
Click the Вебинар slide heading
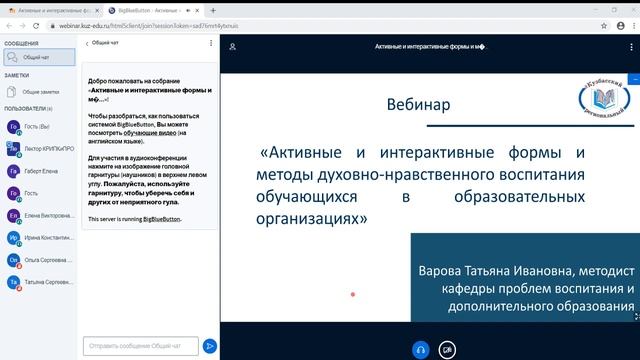418,105
